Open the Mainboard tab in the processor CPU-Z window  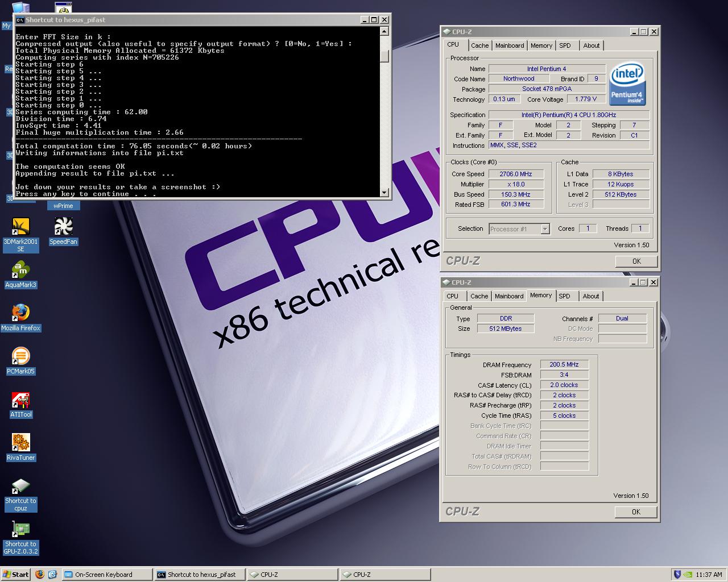(510, 45)
